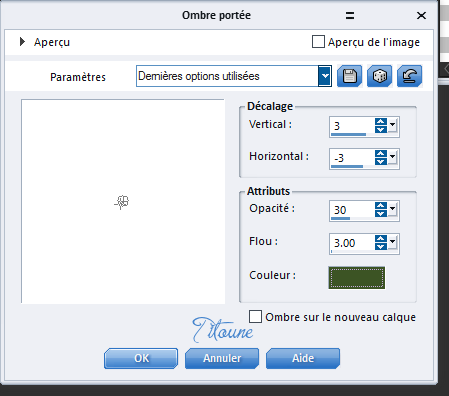Image resolution: width=449 pixels, height=396 pixels.
Task: Decrease the Opacité value
Action: point(381,213)
